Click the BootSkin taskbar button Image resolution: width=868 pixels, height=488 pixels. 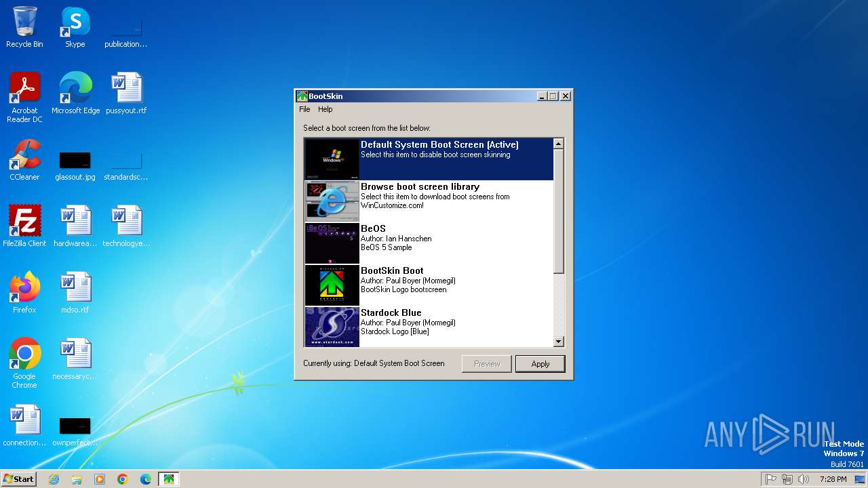coord(169,479)
